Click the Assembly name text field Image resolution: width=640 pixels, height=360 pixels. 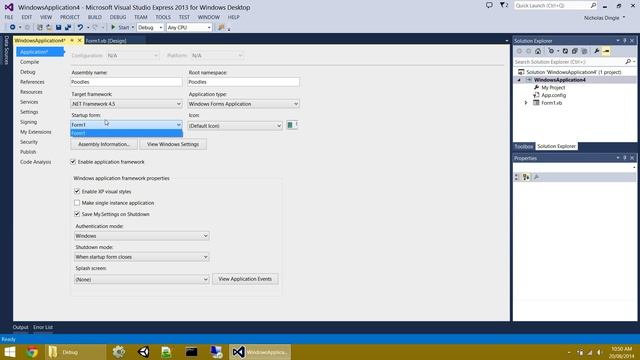pos(126,82)
